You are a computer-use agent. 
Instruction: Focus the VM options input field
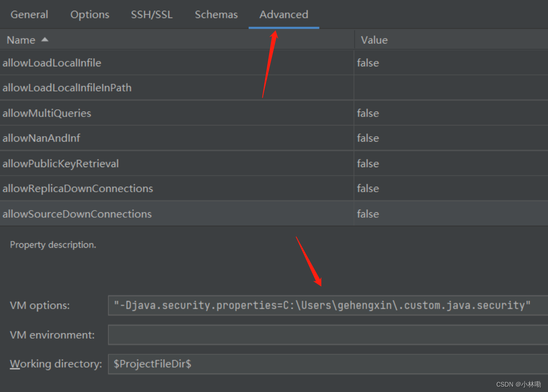(328, 306)
